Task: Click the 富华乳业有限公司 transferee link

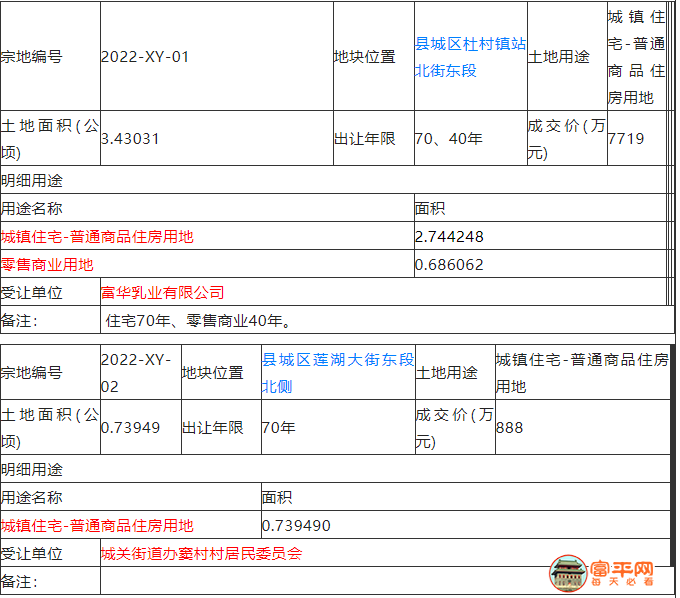Action: [163, 292]
